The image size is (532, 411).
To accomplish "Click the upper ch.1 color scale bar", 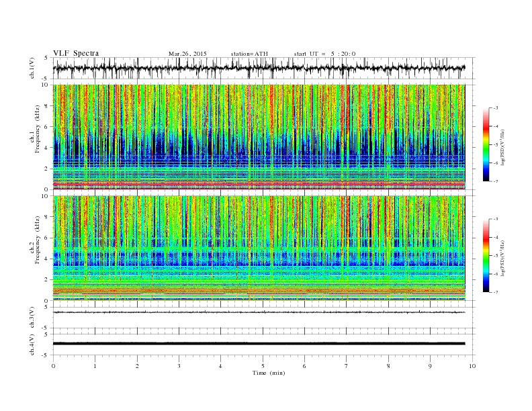I will pyautogui.click(x=486, y=145).
